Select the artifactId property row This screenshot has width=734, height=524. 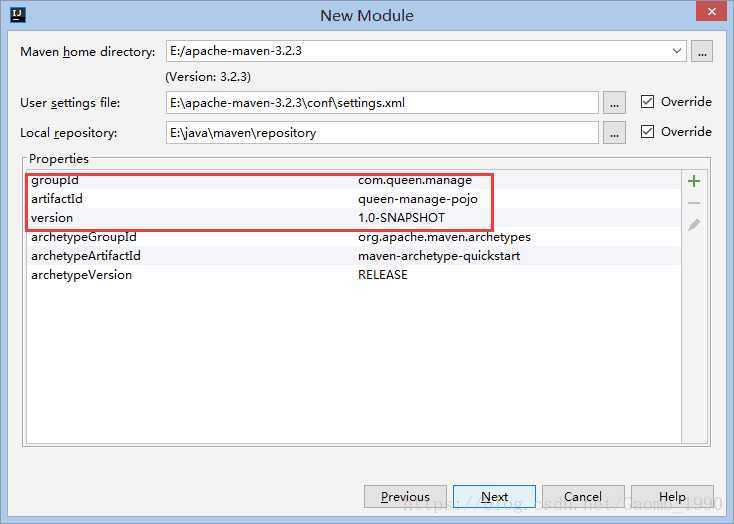353,199
